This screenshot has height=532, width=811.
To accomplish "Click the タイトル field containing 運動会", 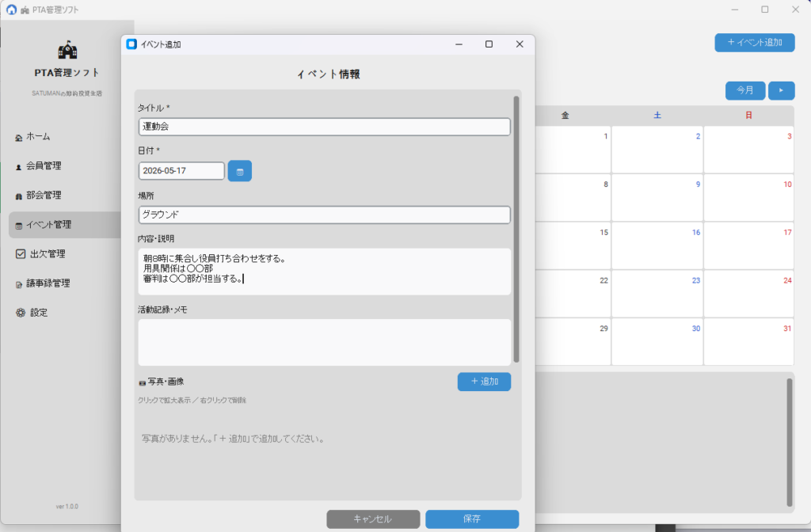I will [324, 127].
